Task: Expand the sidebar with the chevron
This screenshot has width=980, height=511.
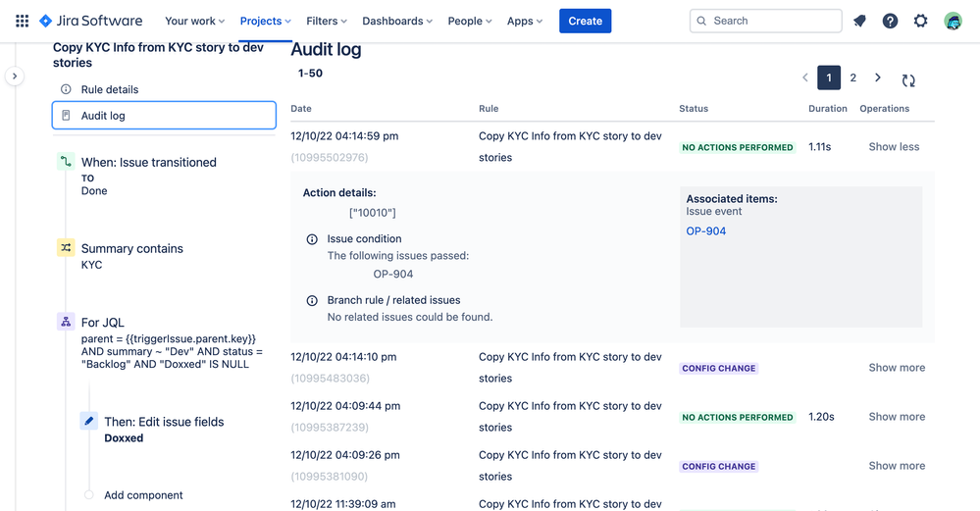Action: click(15, 77)
